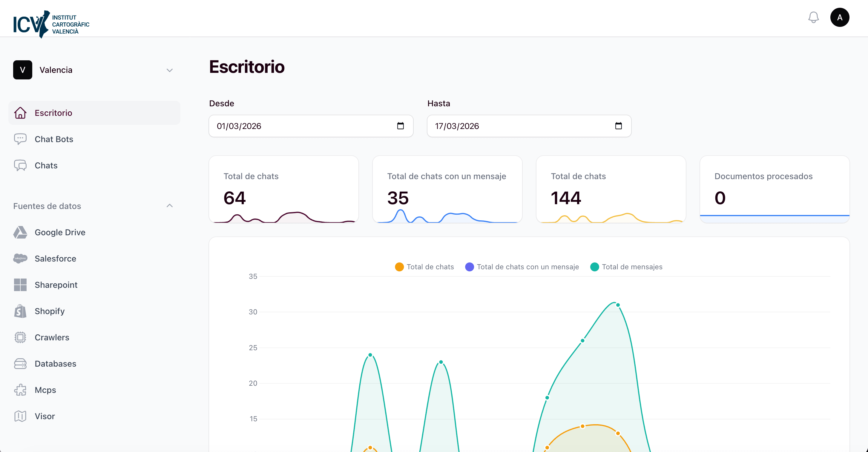Navigate to the Chats section
The image size is (868, 452).
[46, 165]
